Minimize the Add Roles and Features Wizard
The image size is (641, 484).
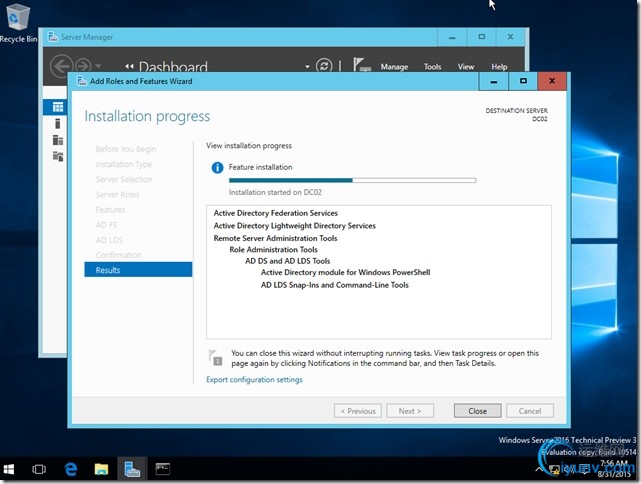click(x=493, y=81)
